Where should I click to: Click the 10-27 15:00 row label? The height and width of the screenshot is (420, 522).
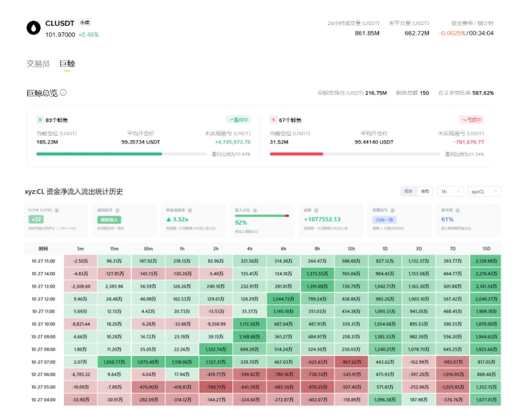pyautogui.click(x=43, y=261)
